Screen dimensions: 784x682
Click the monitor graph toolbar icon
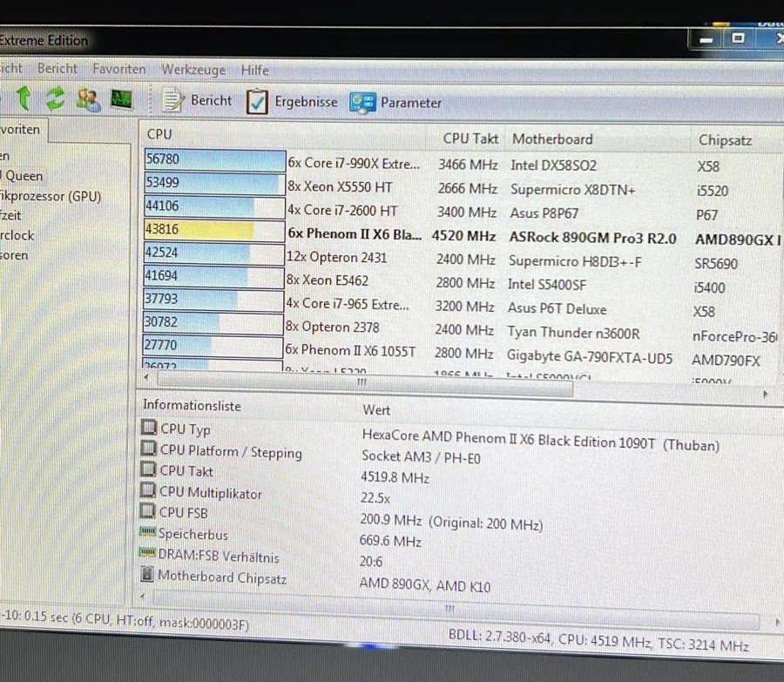coord(121,98)
